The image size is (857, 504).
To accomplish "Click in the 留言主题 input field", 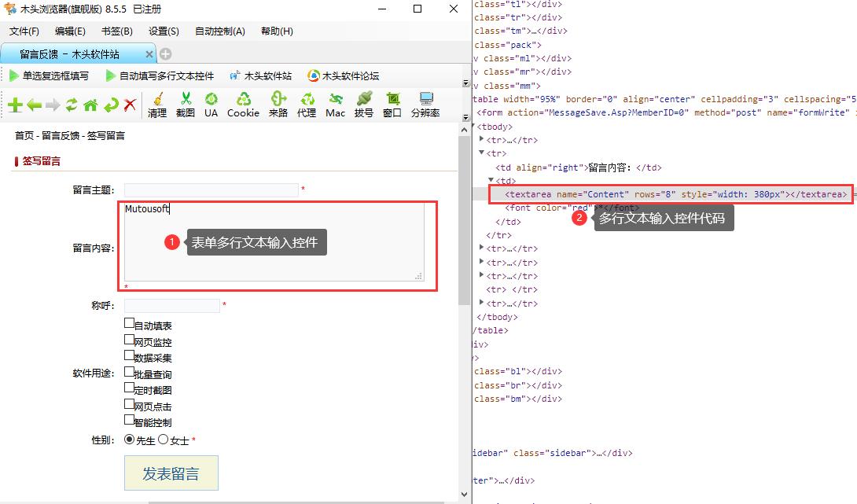I will coord(211,189).
